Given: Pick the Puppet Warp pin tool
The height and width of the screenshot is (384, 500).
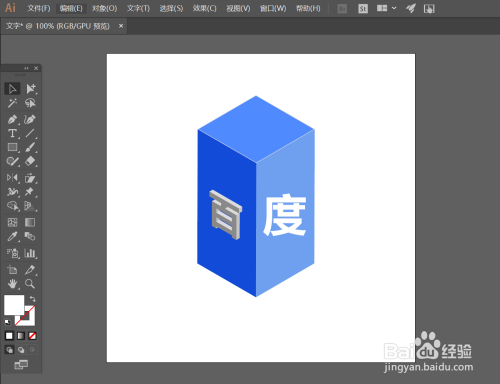Looking at the screenshot, I should [30, 192].
